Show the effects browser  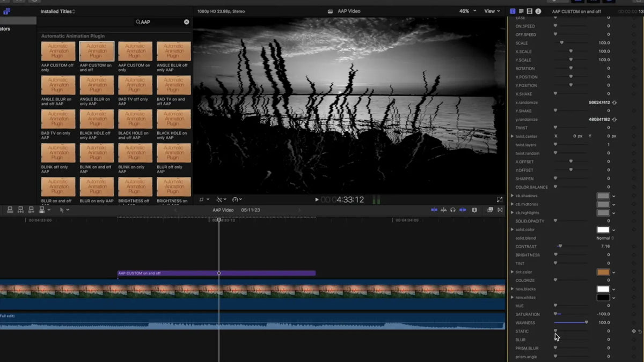click(x=490, y=210)
